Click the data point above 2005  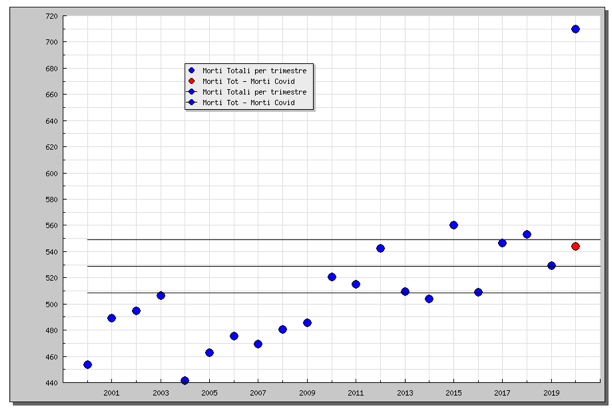209,352
